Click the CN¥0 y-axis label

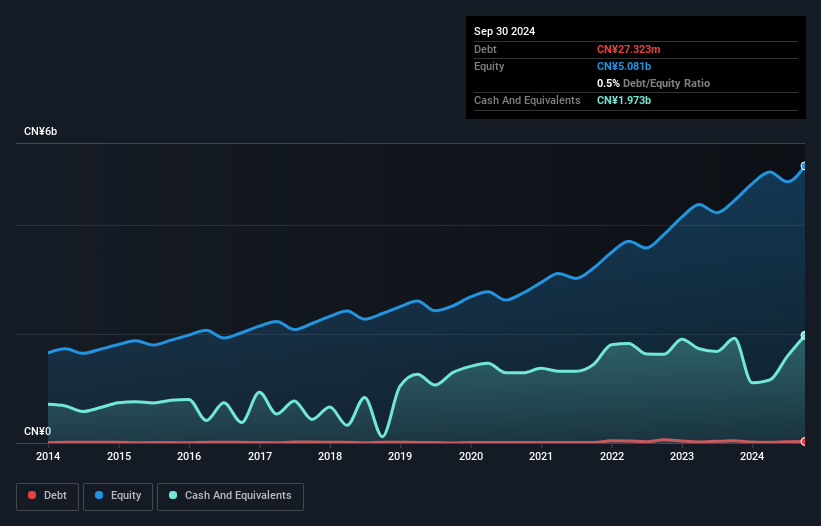(x=37, y=431)
